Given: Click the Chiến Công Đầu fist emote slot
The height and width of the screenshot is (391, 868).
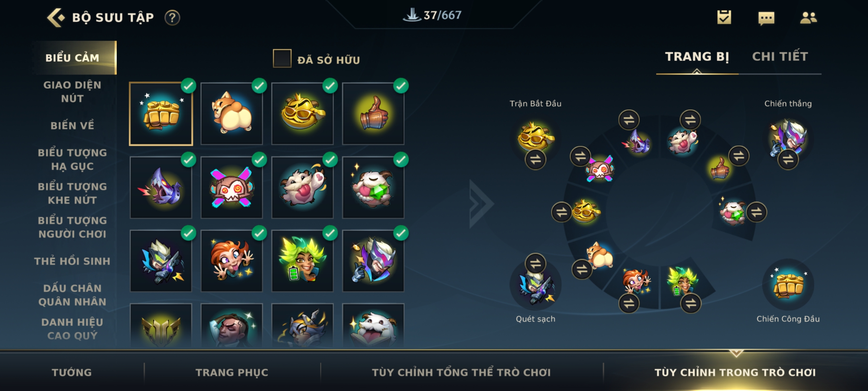Looking at the screenshot, I should pyautogui.click(x=788, y=285).
